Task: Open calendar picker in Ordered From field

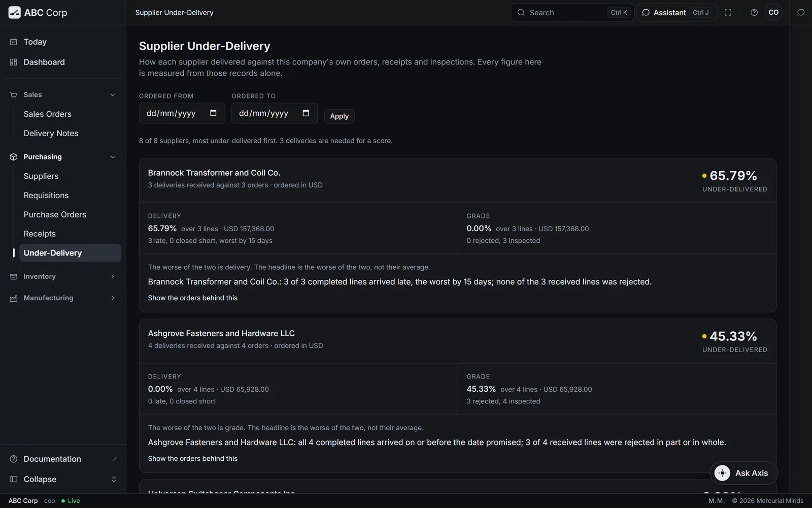Action: point(213,113)
